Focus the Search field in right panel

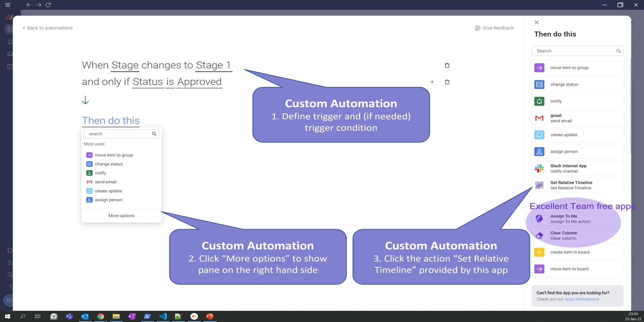pyautogui.click(x=577, y=51)
